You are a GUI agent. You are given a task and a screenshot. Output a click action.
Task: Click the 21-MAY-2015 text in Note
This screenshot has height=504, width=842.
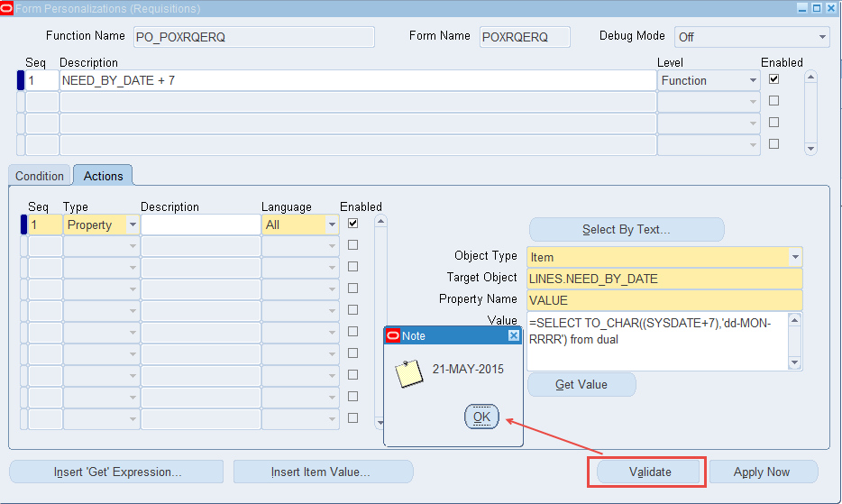point(468,369)
